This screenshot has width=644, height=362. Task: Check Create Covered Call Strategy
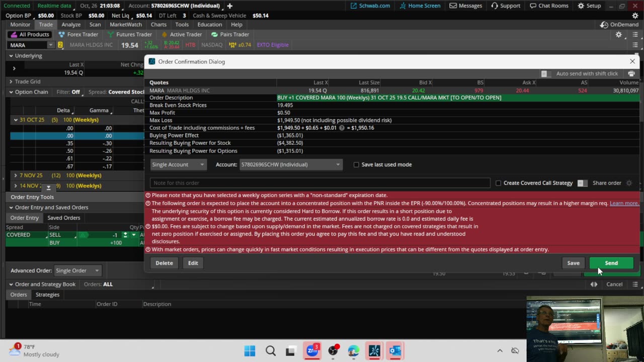(498, 183)
